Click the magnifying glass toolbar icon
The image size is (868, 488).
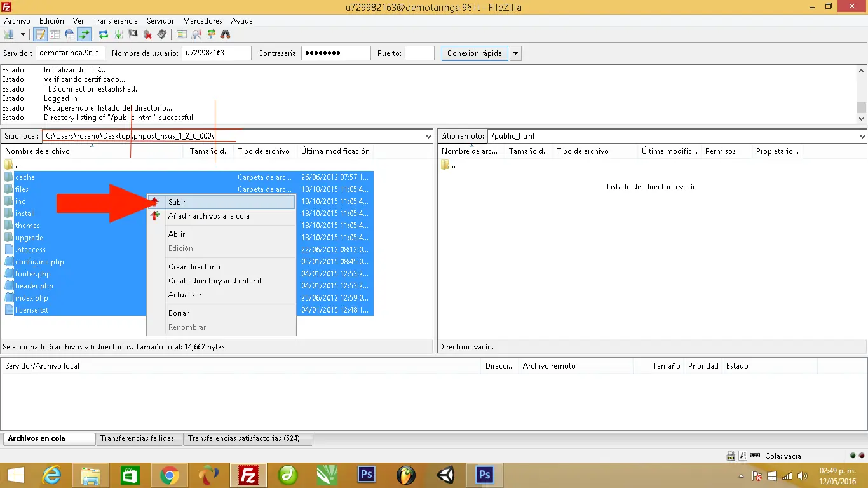(196, 34)
